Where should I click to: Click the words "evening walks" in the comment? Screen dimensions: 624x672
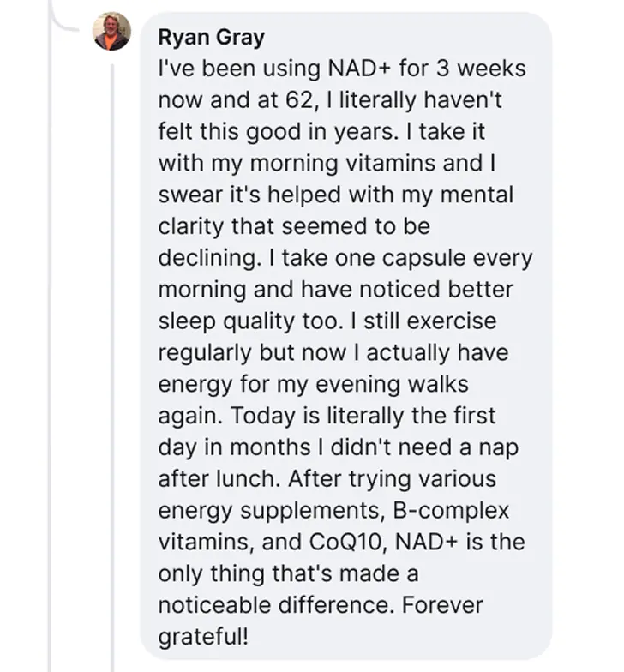tap(396, 386)
